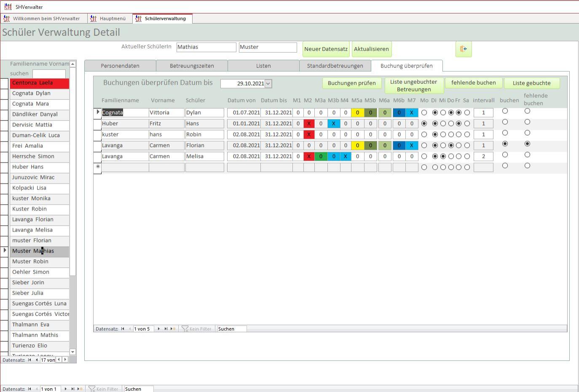
Task: Toggle 'fehlende buchen' radio for Cognata row
Action: pyautogui.click(x=527, y=111)
